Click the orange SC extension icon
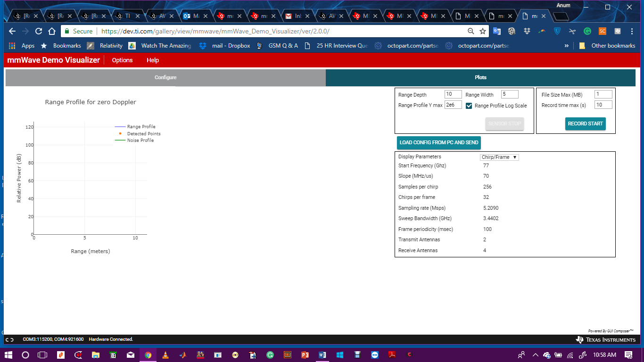This screenshot has width=644, height=362. click(603, 31)
